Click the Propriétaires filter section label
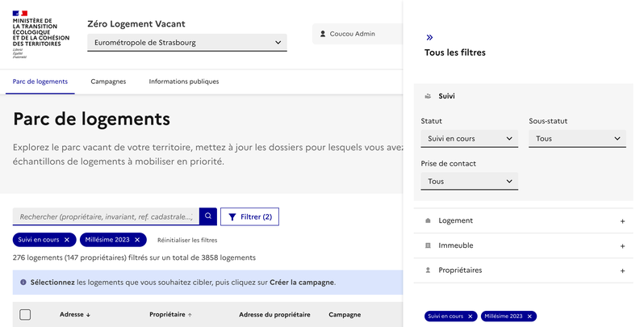 click(x=461, y=270)
